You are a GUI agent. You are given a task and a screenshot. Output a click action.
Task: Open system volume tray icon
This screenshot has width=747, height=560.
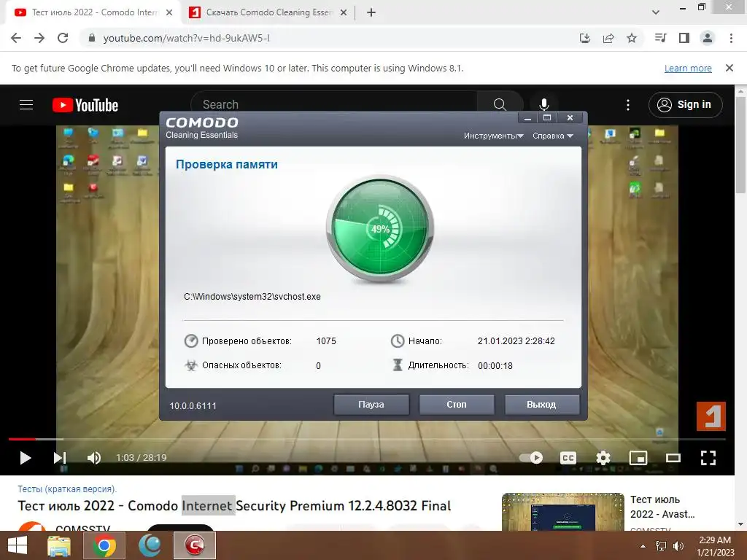(x=678, y=546)
